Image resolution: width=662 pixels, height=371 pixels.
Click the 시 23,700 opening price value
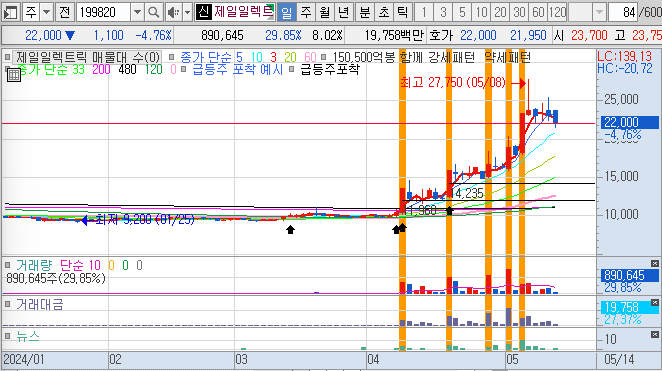point(589,35)
